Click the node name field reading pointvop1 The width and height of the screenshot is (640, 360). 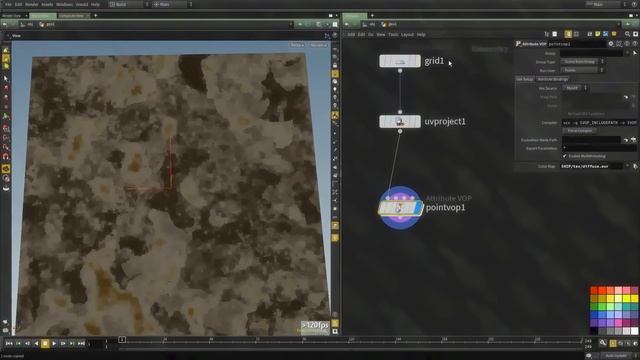tap(576, 44)
